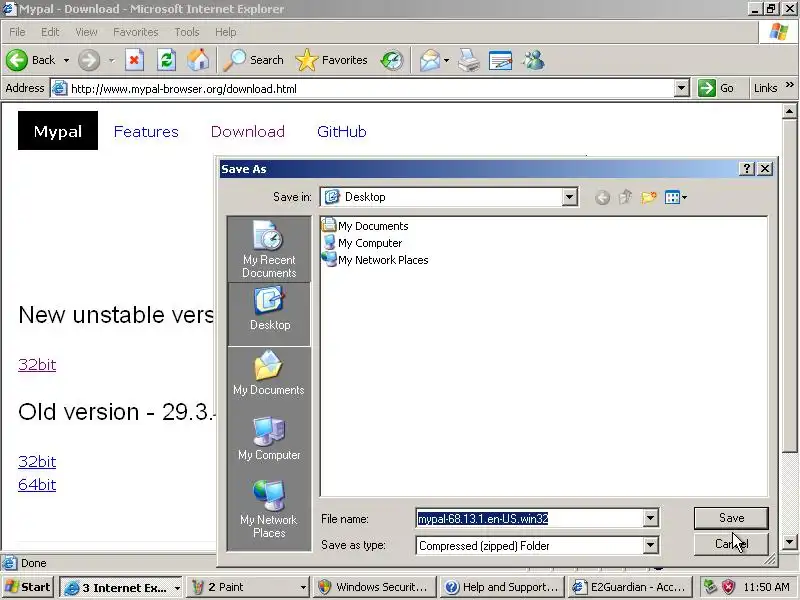
Task: Expand the Links toolbar chevron
Action: 790,85
